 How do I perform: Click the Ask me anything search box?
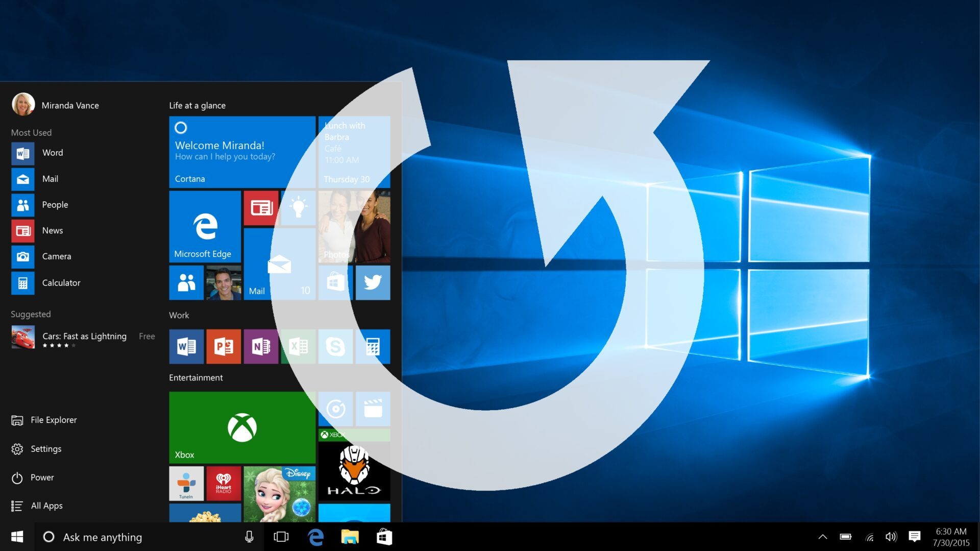click(x=149, y=537)
